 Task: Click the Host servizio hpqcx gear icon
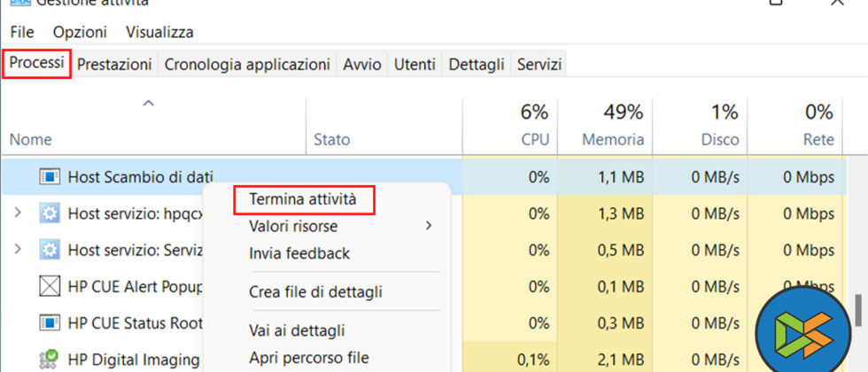click(49, 213)
